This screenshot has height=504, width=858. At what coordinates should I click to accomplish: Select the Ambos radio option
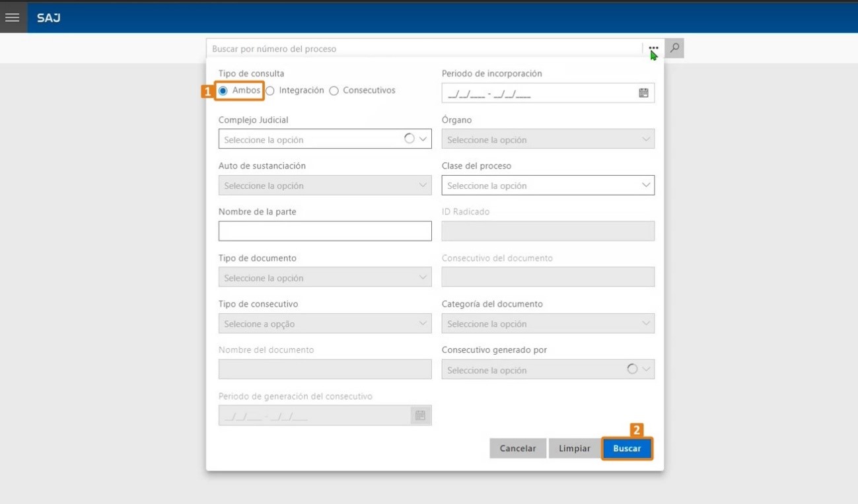click(x=223, y=90)
